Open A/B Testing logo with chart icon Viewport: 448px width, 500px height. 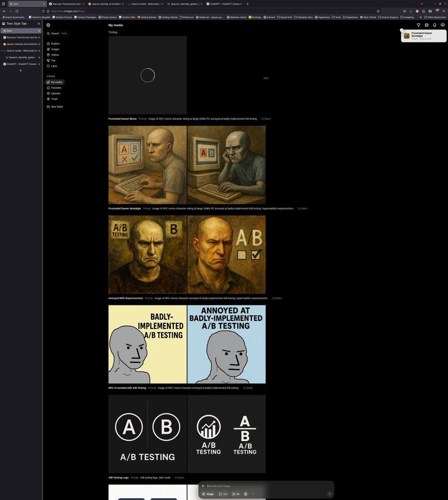[226, 434]
